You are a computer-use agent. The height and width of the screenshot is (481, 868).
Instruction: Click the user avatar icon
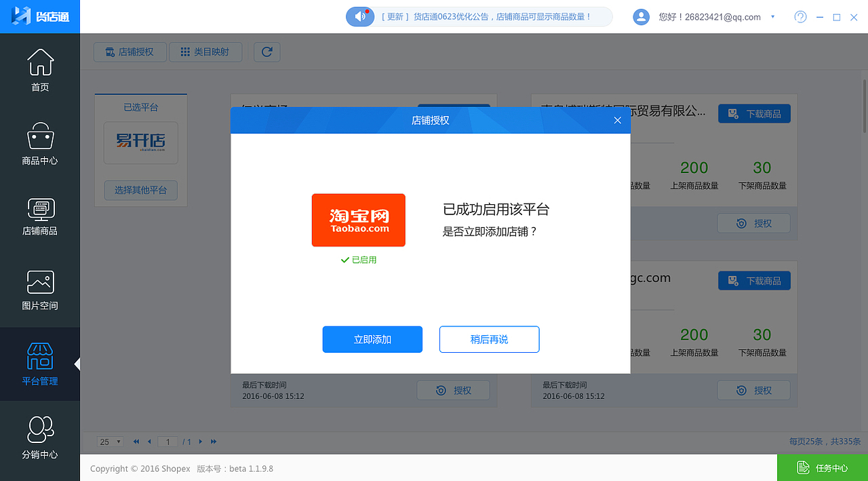point(641,17)
